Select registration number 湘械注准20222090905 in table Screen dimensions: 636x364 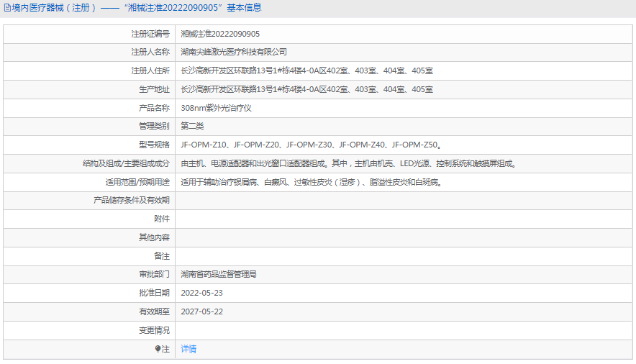click(x=220, y=34)
